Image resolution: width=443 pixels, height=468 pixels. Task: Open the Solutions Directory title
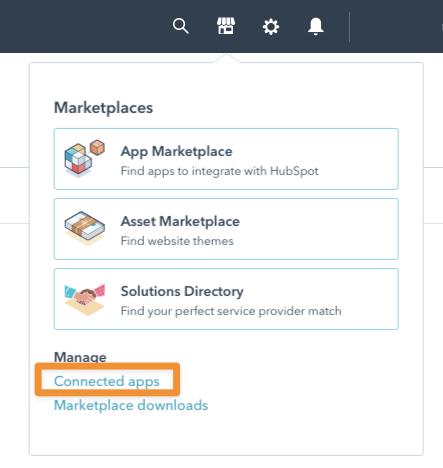click(x=182, y=291)
